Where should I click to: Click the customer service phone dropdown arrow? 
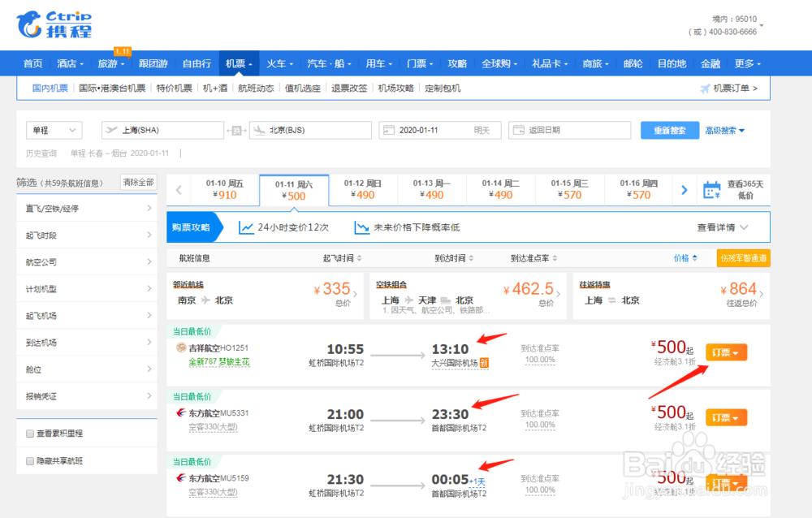(762, 25)
